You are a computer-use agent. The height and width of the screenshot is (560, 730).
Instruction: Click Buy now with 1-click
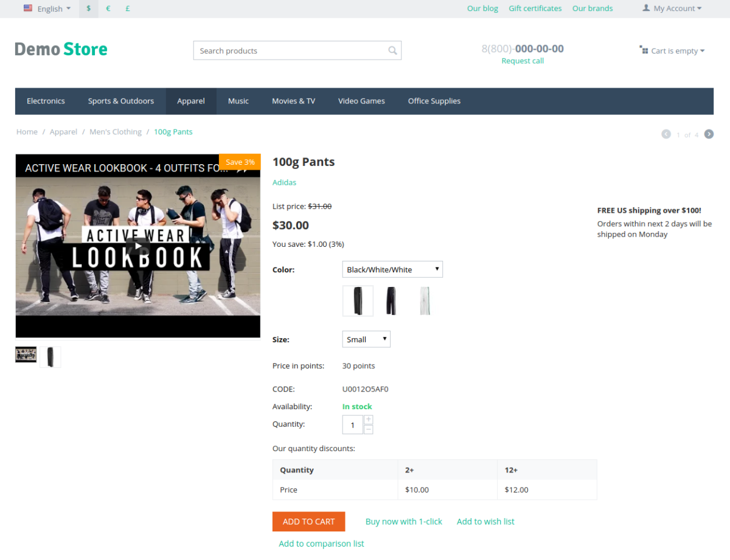click(x=404, y=522)
